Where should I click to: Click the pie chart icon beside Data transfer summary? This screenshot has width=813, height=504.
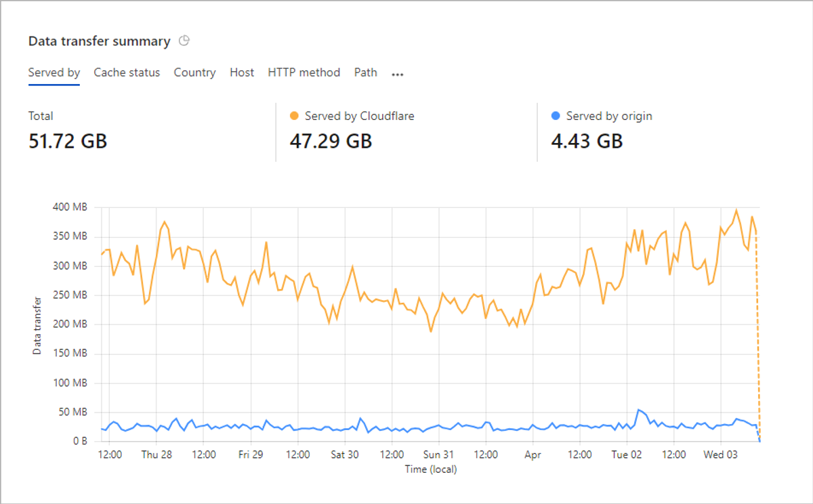point(184,41)
